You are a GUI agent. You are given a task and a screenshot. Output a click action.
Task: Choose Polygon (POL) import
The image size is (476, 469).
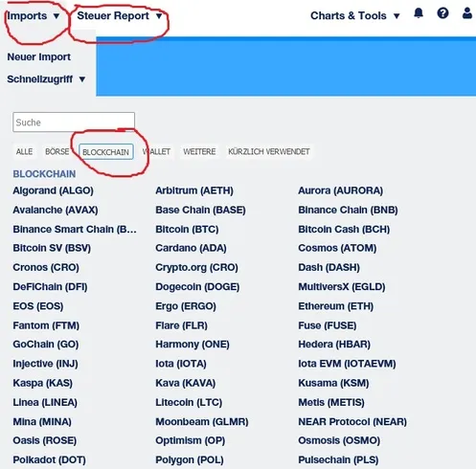coord(190,460)
